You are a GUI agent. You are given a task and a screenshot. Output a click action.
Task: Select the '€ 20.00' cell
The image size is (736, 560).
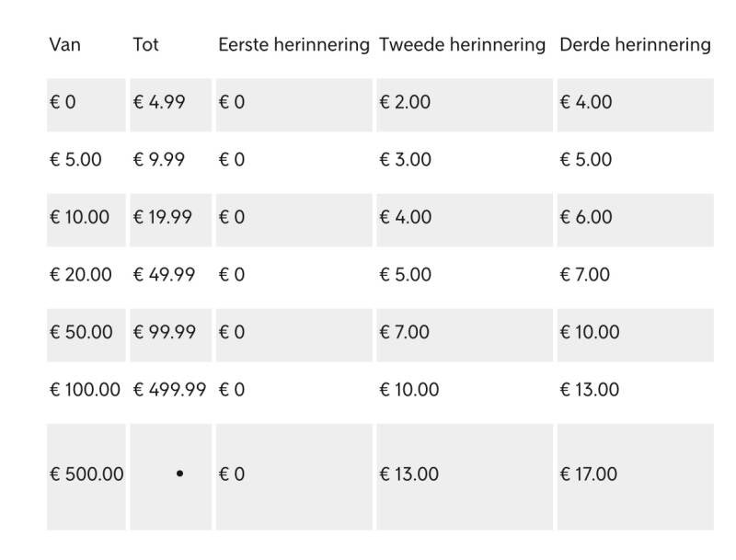pos(81,275)
